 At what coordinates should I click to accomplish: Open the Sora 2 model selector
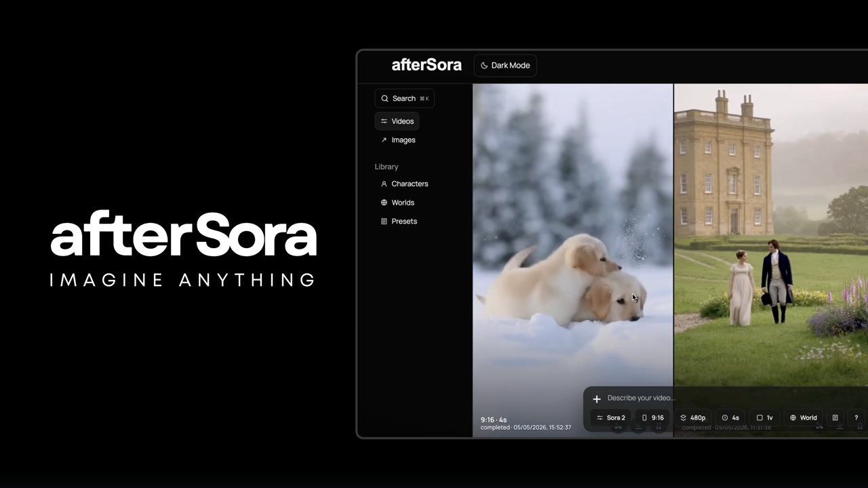click(611, 418)
